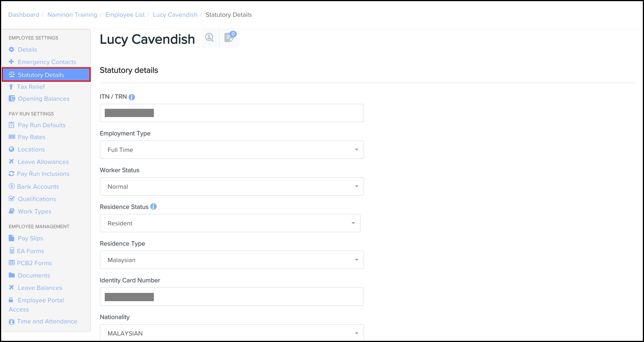This screenshot has height=342, width=644.
Task: Click the Residence Status info icon
Action: [x=153, y=207]
